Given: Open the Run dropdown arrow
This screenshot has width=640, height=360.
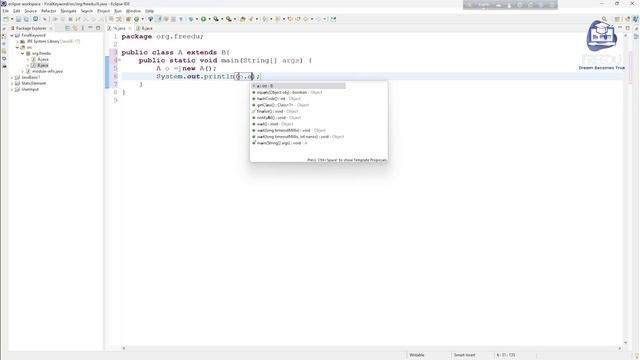Looking at the screenshot, I should click(209, 19).
